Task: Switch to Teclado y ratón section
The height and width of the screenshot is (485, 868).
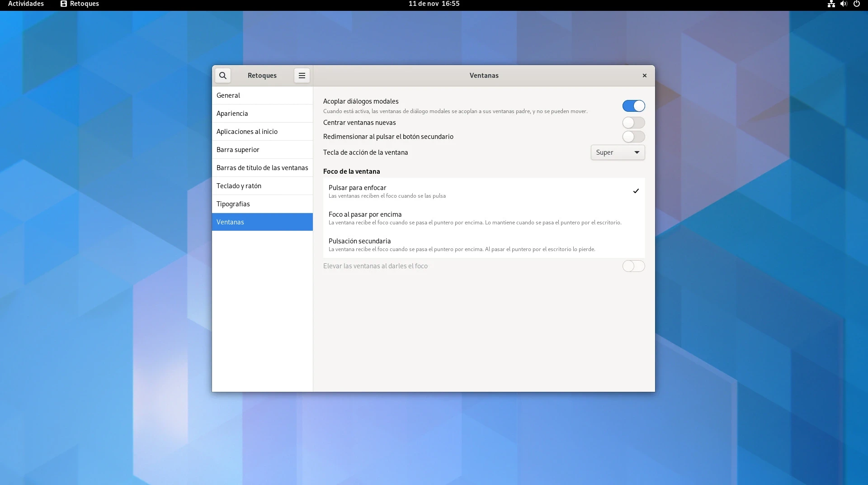Action: [x=262, y=186]
